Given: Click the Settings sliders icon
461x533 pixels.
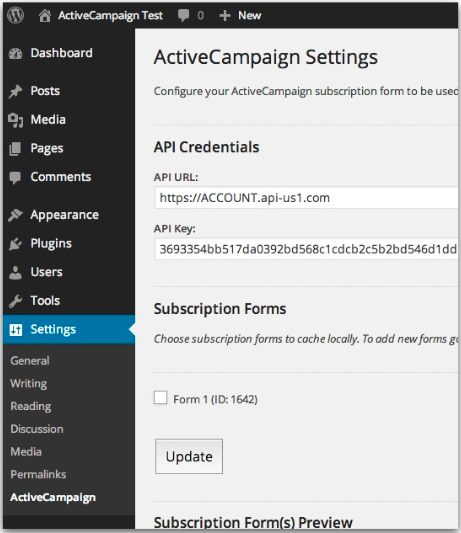Looking at the screenshot, I should coord(16,329).
